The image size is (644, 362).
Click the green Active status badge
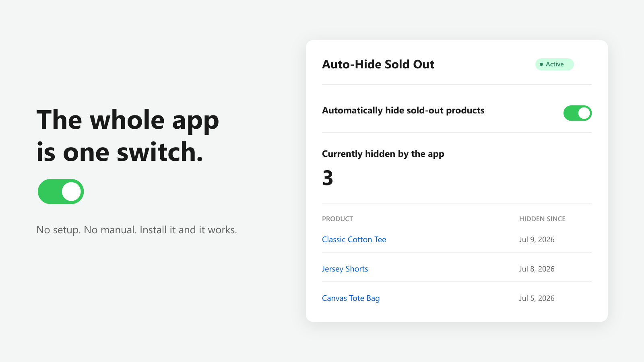(554, 64)
